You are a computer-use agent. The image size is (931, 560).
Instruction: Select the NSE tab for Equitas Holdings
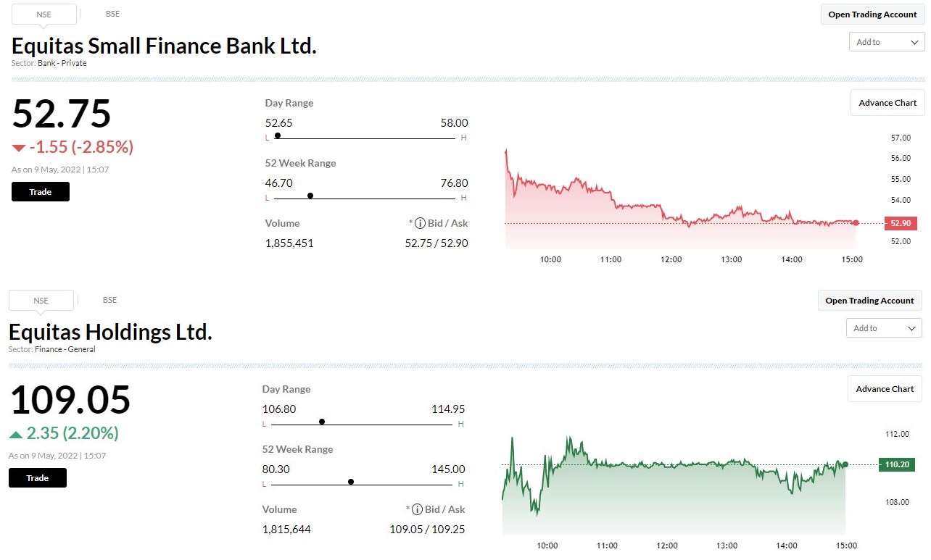point(41,300)
